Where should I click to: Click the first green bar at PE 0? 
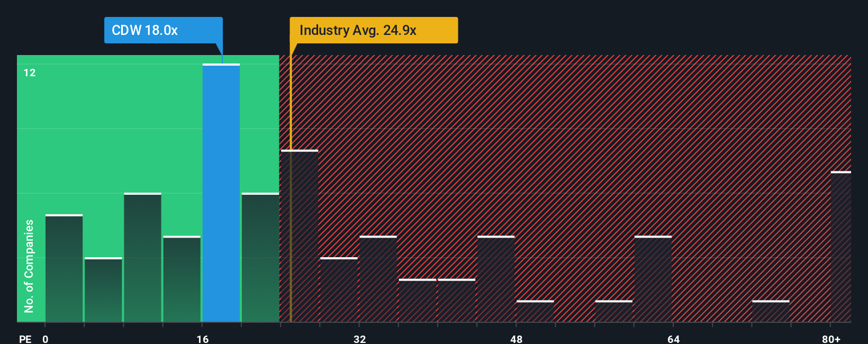click(x=64, y=268)
